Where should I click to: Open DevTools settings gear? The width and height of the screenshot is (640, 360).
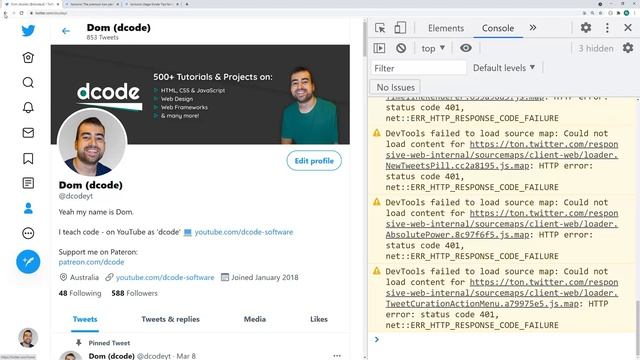click(x=586, y=27)
